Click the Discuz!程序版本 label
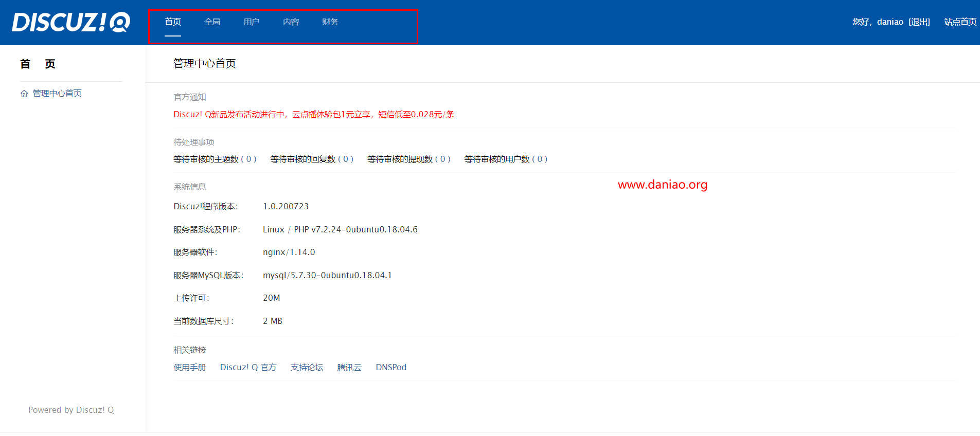Screen dimensions: 980x436 206,206
